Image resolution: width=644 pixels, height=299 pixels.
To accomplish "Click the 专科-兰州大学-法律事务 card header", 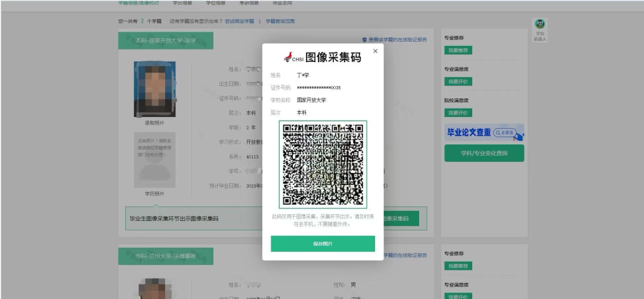I will [166, 256].
